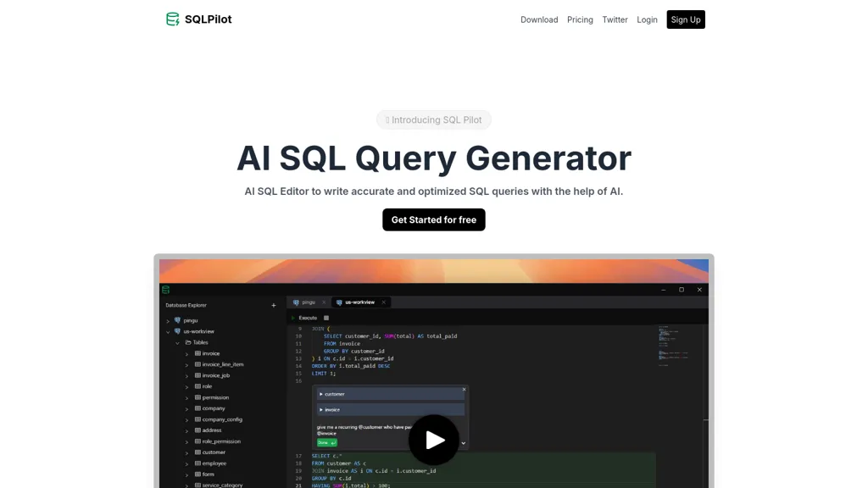Viewport: 868px width, 488px height.
Task: Click the Login link
Action: (x=647, y=19)
